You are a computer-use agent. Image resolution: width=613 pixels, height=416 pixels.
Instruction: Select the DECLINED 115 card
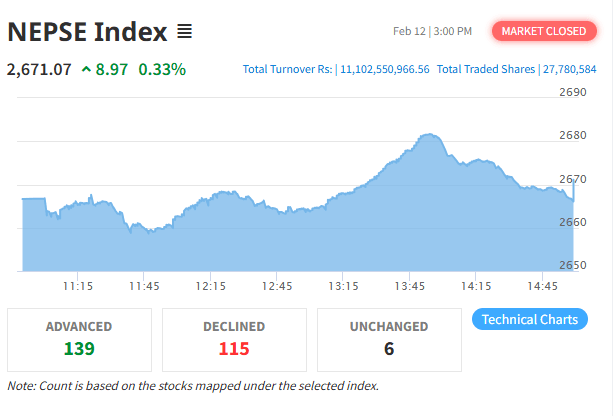point(234,339)
